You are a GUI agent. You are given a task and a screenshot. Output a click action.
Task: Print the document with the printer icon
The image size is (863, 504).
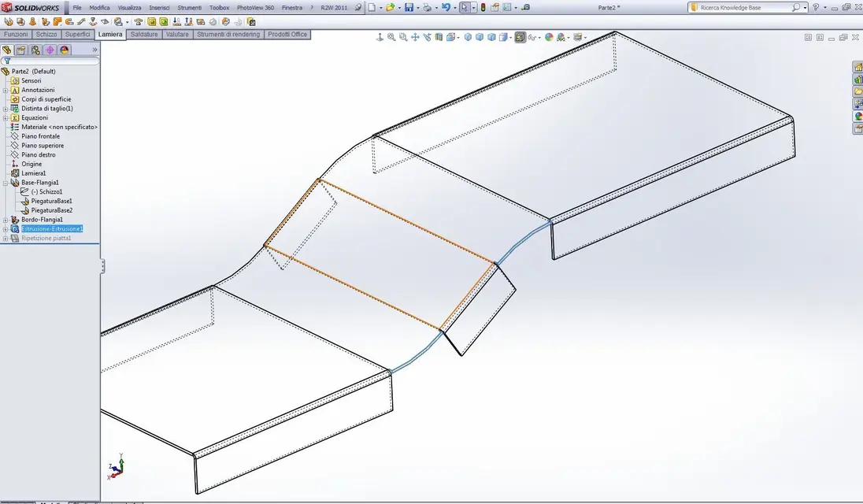pyautogui.click(x=427, y=7)
